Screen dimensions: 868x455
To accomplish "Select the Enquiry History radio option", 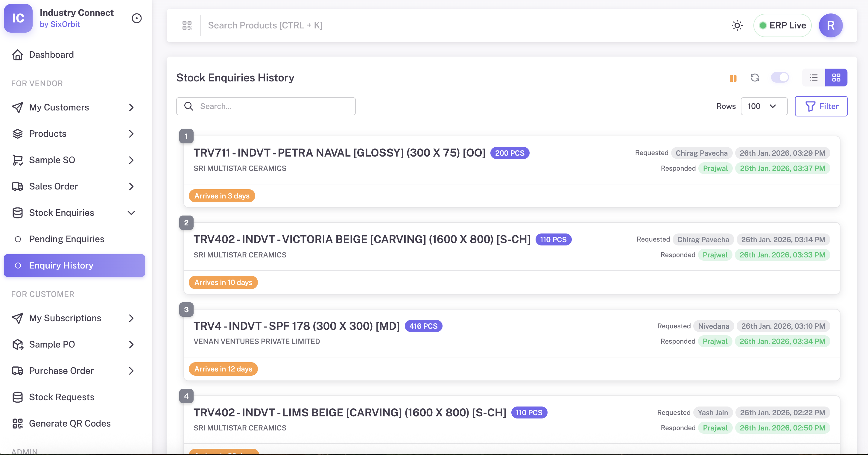I will (x=18, y=265).
